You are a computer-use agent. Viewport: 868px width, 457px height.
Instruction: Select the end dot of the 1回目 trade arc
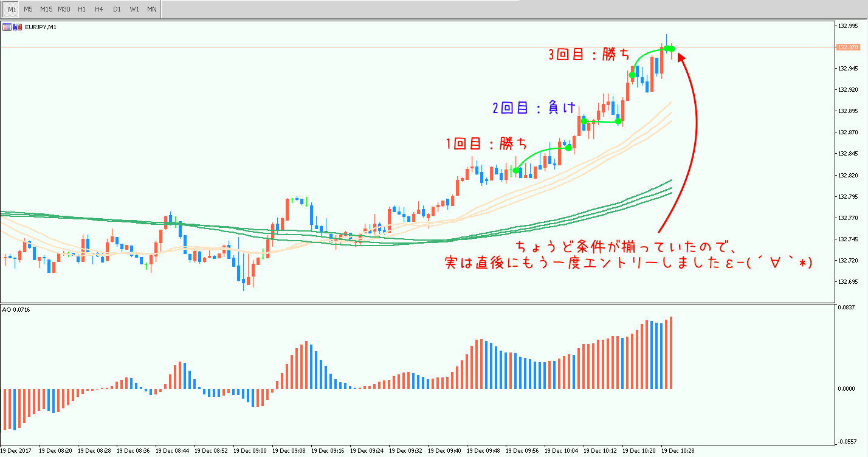pyautogui.click(x=568, y=148)
